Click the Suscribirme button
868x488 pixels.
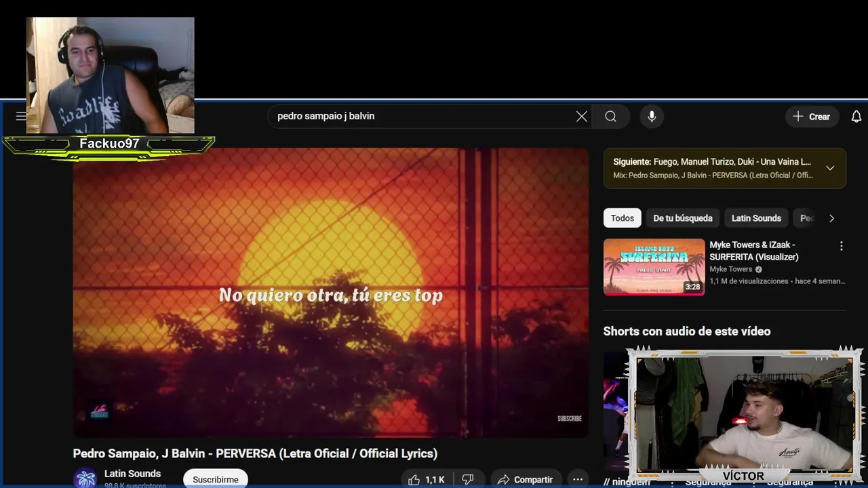point(216,479)
